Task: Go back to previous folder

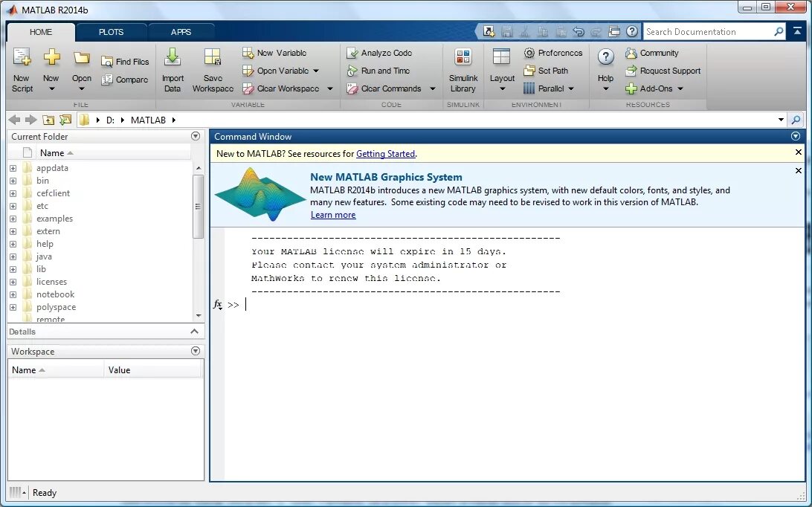Action: [15, 120]
